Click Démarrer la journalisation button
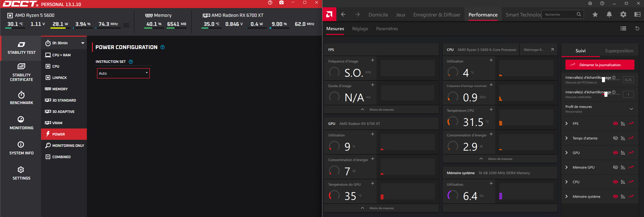Screen dimensions: 644x217 600,65
